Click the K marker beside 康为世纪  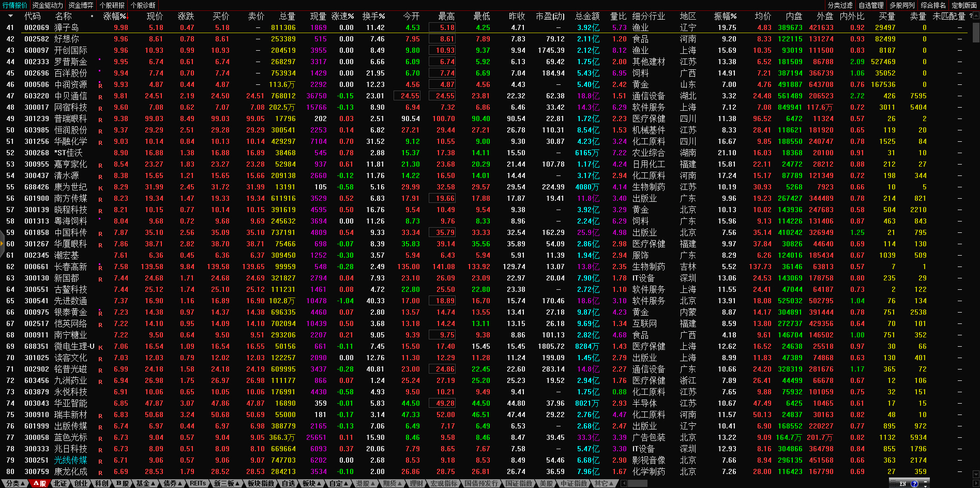(x=100, y=188)
